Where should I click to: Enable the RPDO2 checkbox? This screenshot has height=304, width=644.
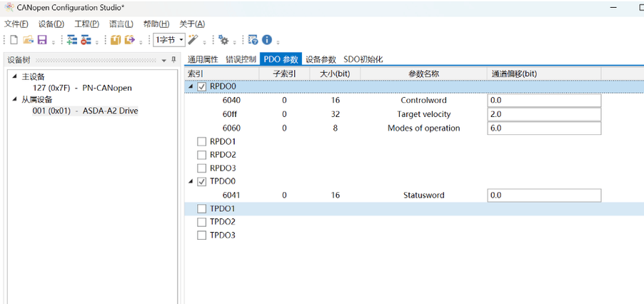(201, 155)
